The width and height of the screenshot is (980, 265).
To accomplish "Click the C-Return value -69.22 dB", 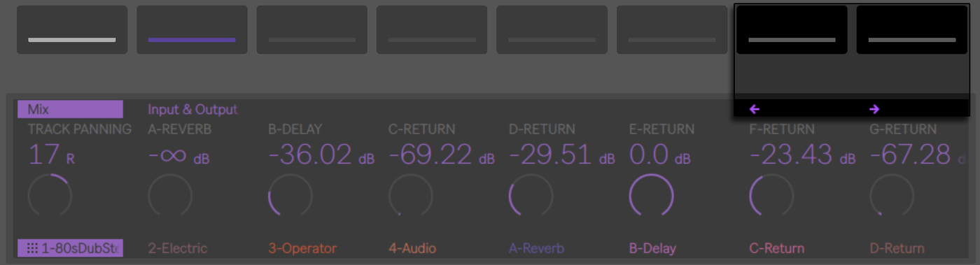I will (x=442, y=155).
